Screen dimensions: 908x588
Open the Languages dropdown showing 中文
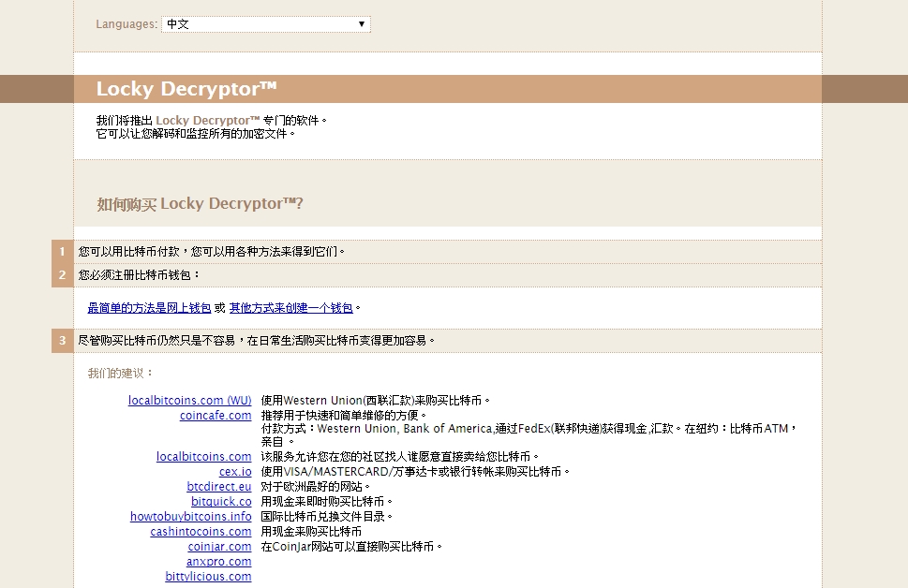pyautogui.click(x=266, y=24)
